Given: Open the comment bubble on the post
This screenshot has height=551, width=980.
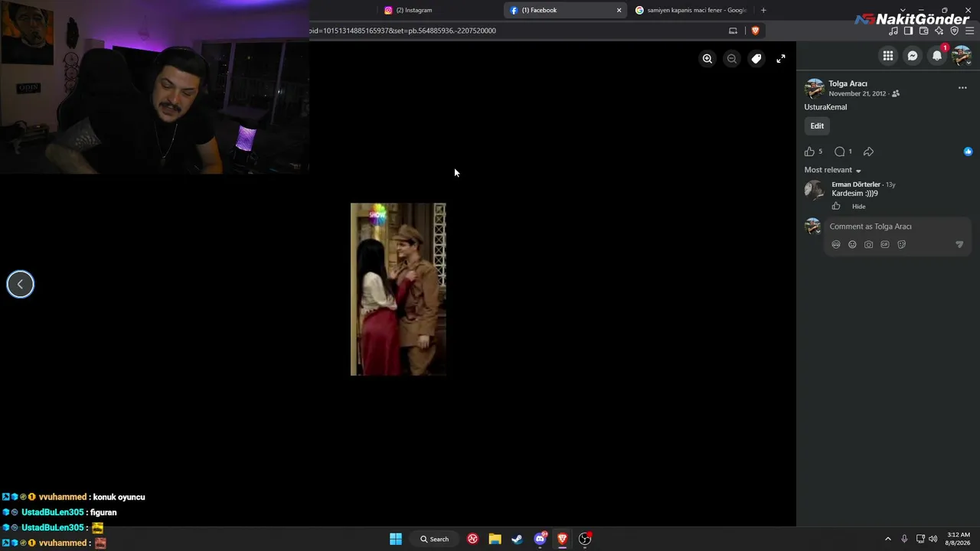Looking at the screenshot, I should (840, 152).
